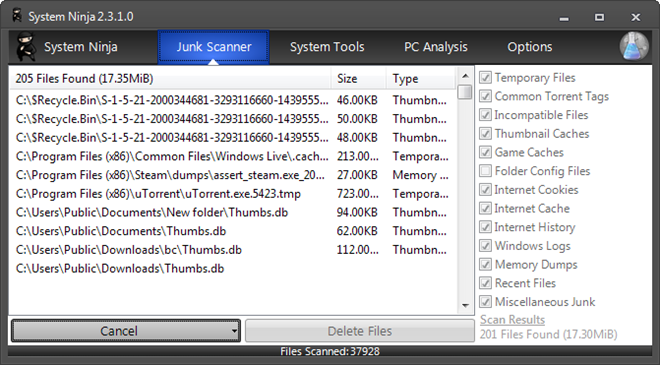The height and width of the screenshot is (365, 660).
Task: Open the System Ninja tab
Action: 80,47
